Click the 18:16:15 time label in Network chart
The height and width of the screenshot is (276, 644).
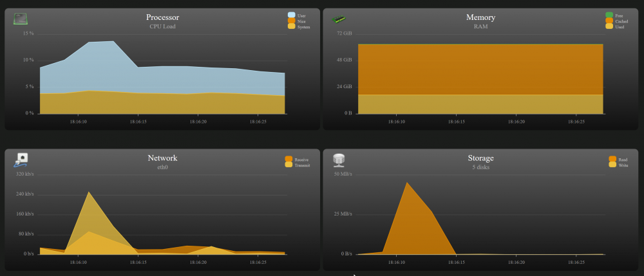(x=138, y=262)
